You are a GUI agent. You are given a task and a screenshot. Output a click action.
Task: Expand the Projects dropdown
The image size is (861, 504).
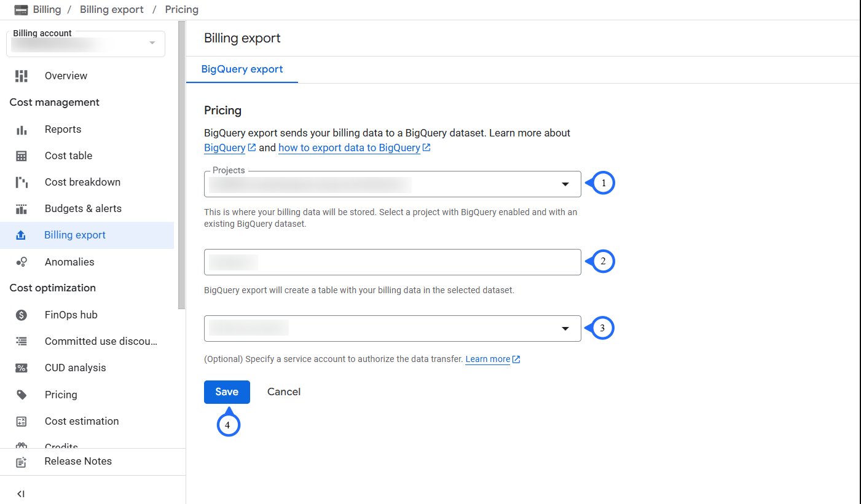[x=392, y=184]
